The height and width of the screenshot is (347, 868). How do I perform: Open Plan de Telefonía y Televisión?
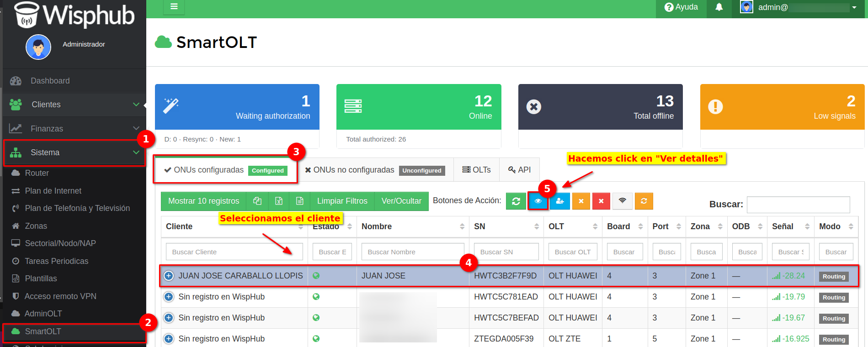(77, 208)
